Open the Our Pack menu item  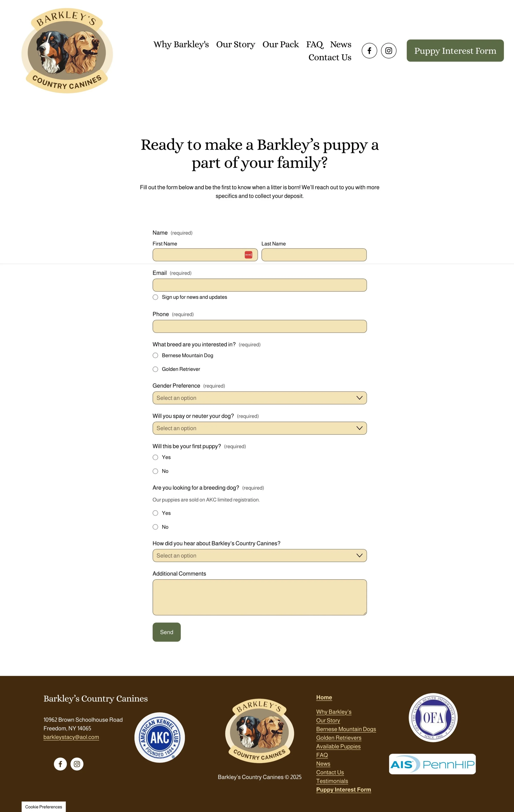click(x=281, y=45)
